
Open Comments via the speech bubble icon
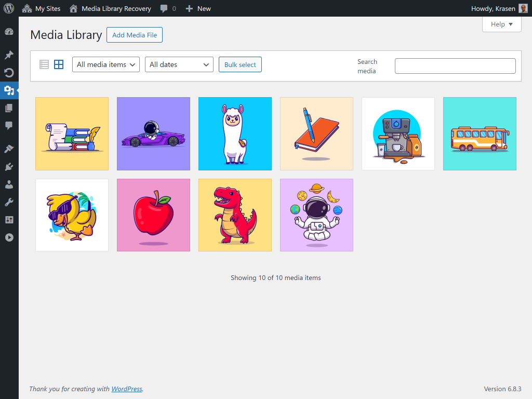pyautogui.click(x=9, y=125)
